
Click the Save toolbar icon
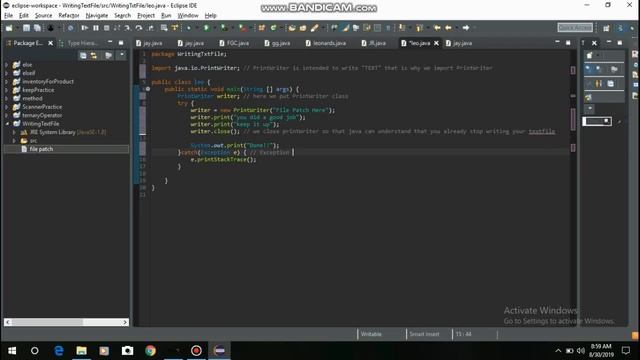click(x=27, y=28)
